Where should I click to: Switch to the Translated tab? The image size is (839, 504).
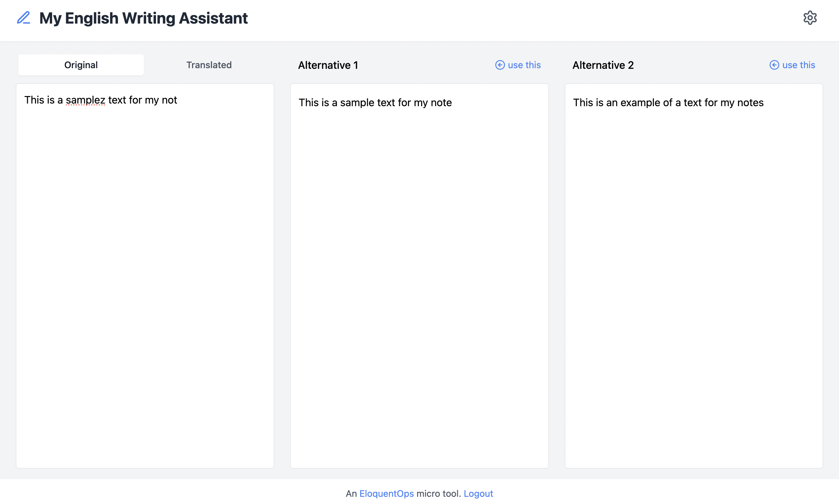[209, 65]
